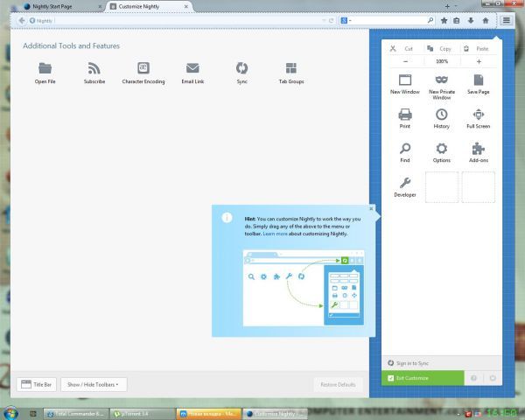Open a new tab with plus button
This screenshot has height=420, width=525.
447,6
